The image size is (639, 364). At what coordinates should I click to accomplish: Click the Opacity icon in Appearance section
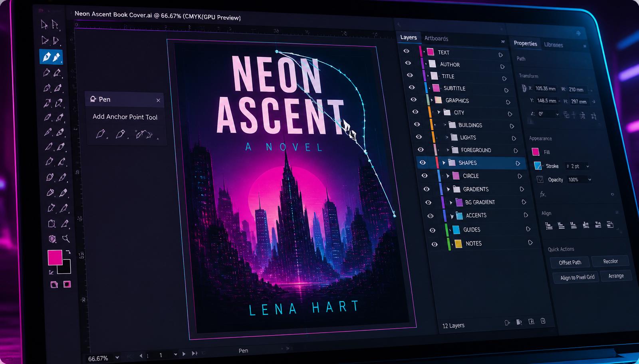[540, 179]
